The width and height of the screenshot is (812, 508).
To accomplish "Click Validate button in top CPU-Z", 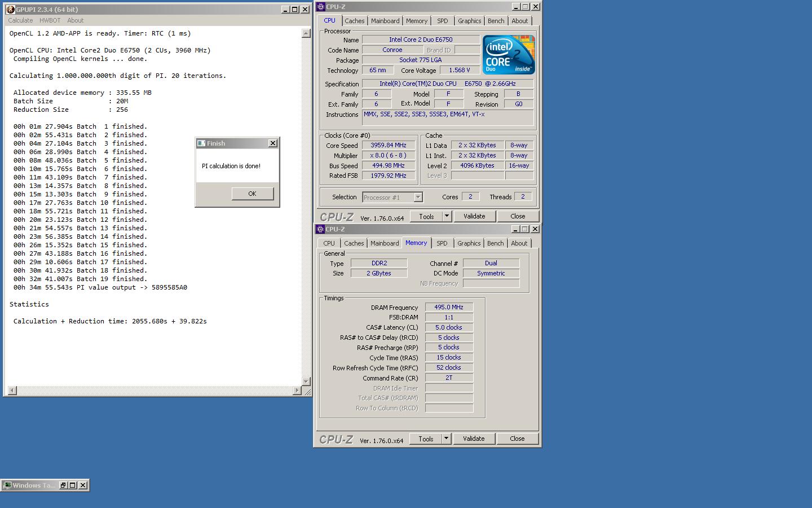I will pos(474,216).
